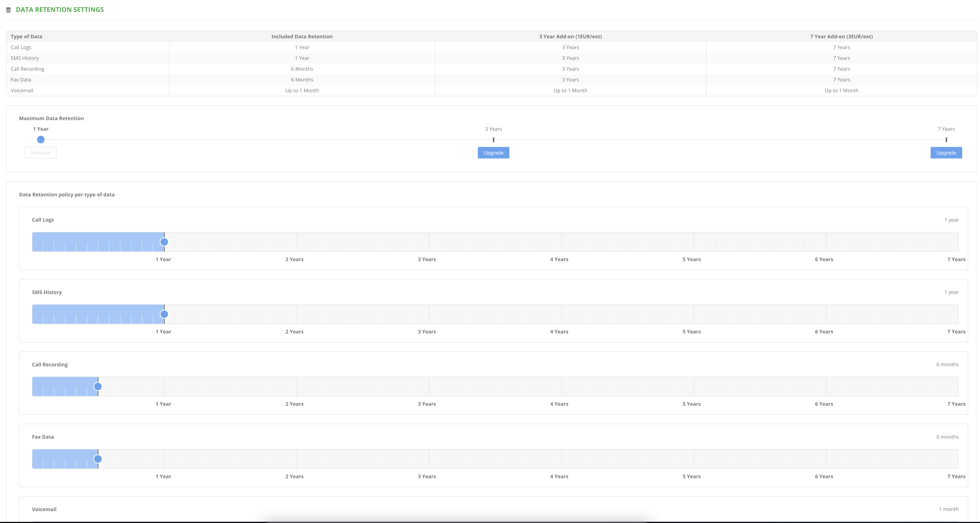Image resolution: width=980 pixels, height=523 pixels.
Task: Click the 7 Years tick on maximum retention slider
Action: [946, 140]
